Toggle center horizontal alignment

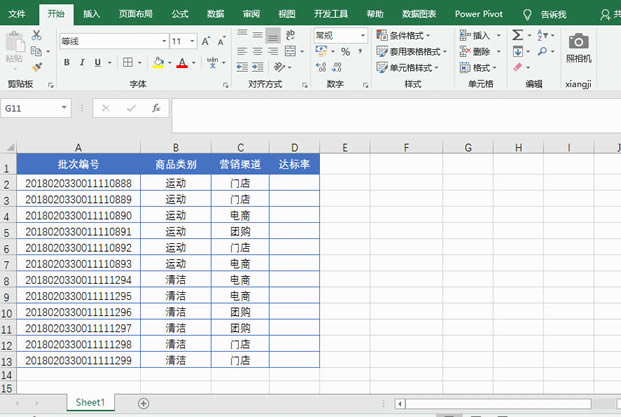[258, 51]
